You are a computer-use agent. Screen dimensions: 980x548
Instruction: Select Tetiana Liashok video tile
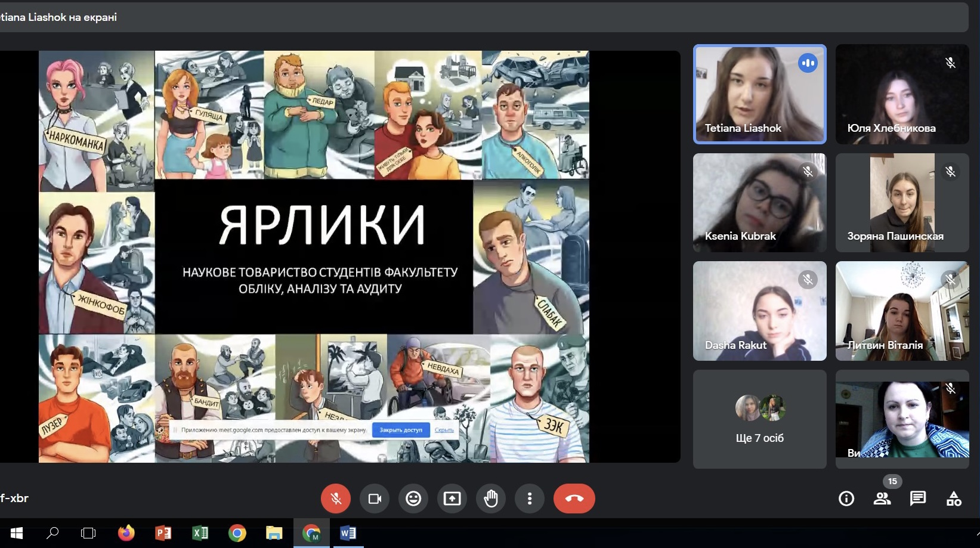(x=759, y=94)
